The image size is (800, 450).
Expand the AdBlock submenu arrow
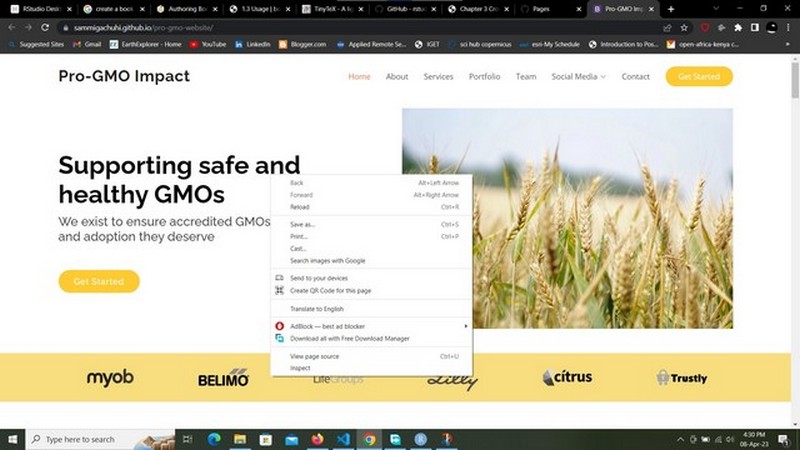pos(465,326)
